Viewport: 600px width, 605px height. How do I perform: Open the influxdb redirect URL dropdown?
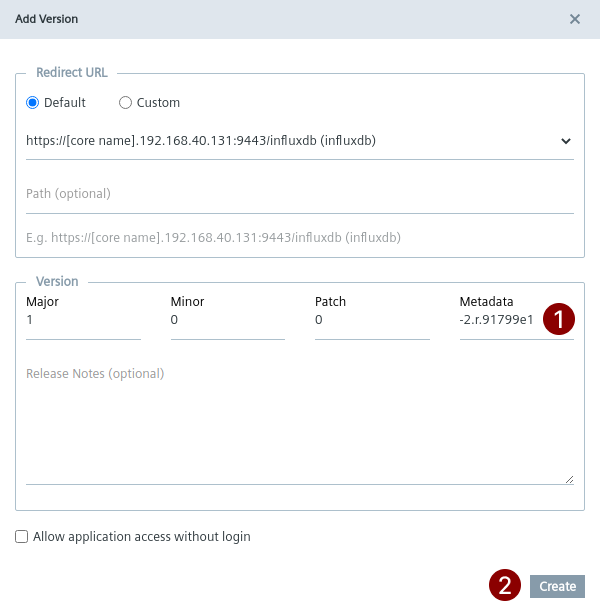290,141
